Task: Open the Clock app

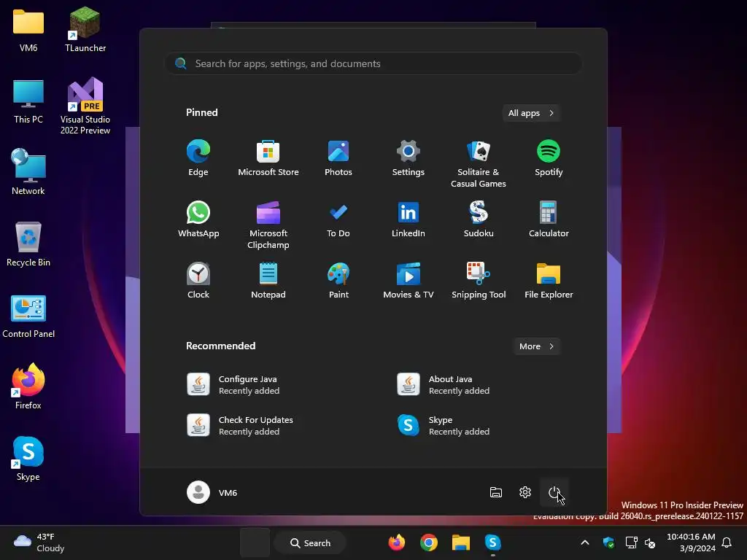Action: point(198,281)
